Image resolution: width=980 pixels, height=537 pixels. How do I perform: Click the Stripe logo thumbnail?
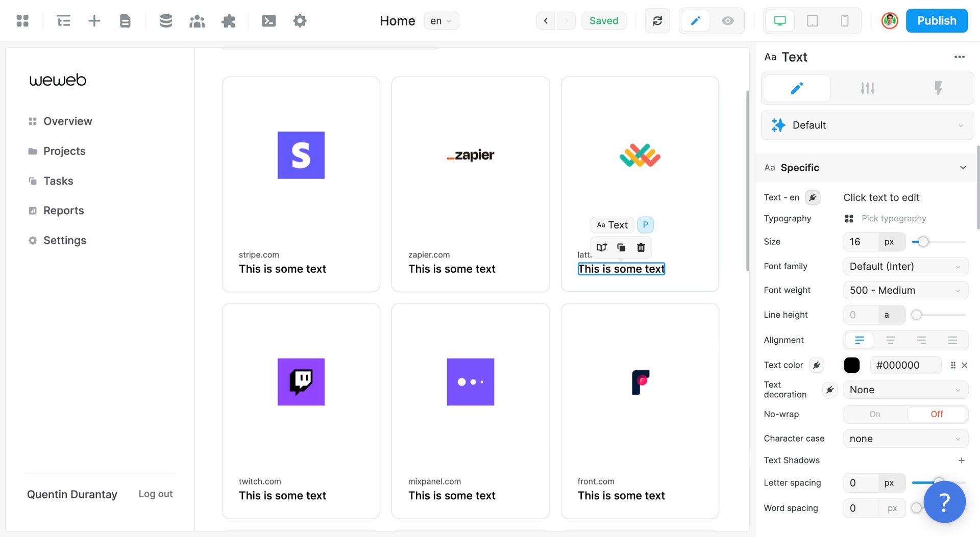[301, 155]
